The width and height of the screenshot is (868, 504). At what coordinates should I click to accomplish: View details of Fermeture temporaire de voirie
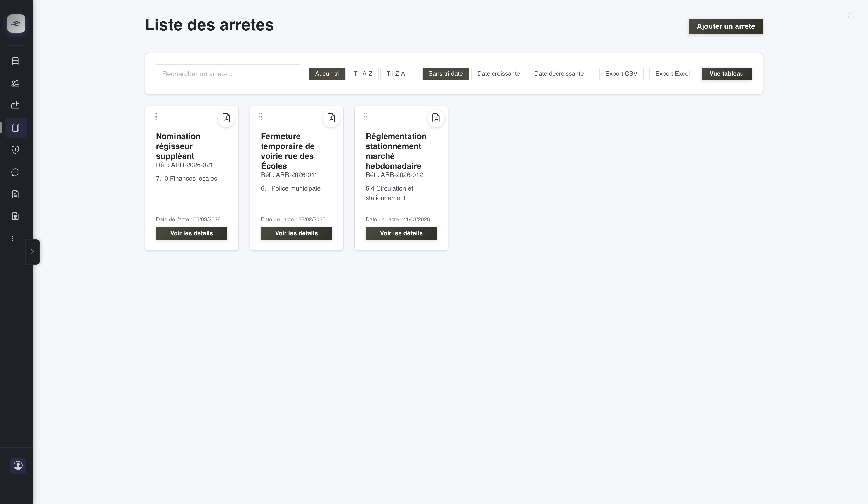(296, 233)
